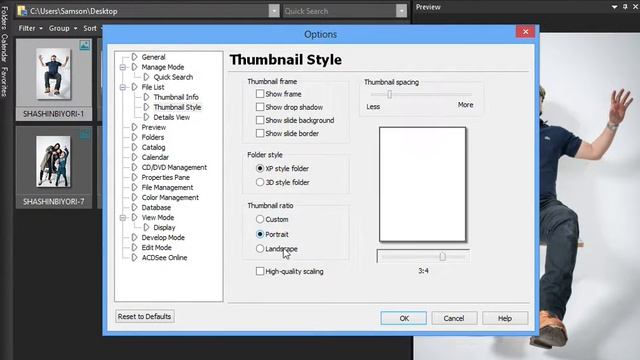The width and height of the screenshot is (640, 360).
Task: Click the Cancel button
Action: (454, 318)
